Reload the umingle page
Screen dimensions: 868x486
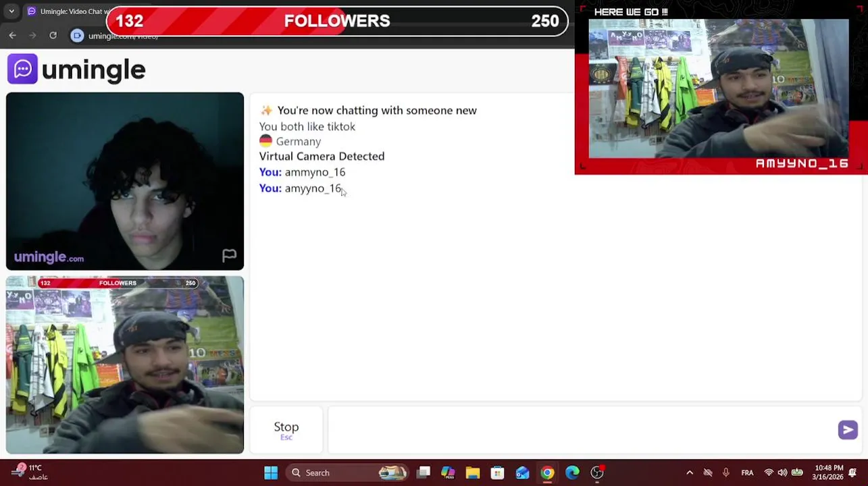53,35
